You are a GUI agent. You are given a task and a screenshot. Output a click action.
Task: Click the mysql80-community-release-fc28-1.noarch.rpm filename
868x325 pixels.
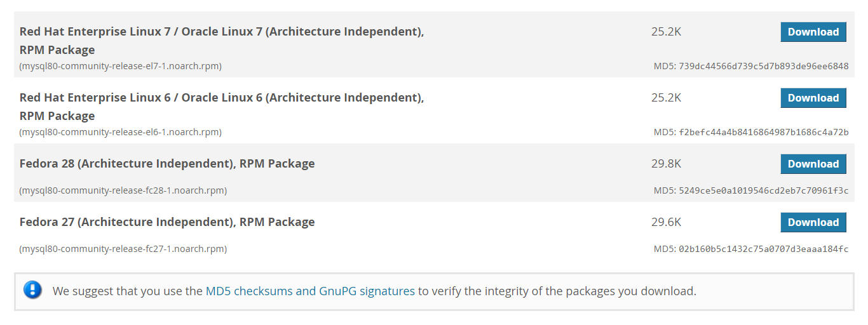click(123, 190)
